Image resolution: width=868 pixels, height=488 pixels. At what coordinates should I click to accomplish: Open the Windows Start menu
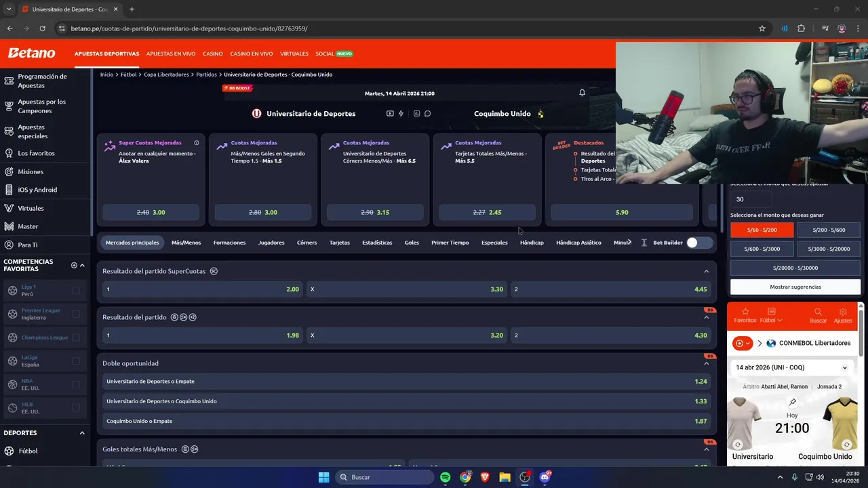click(323, 477)
